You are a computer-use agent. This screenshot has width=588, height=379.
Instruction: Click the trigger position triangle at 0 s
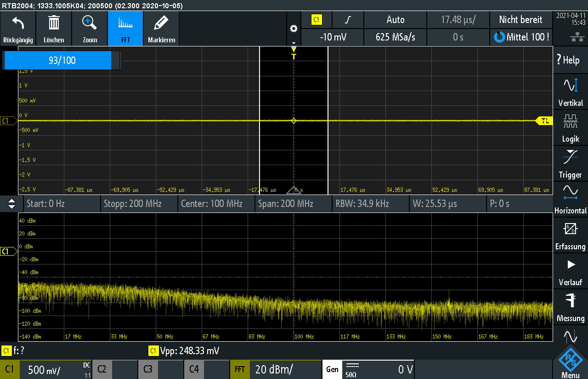(294, 190)
